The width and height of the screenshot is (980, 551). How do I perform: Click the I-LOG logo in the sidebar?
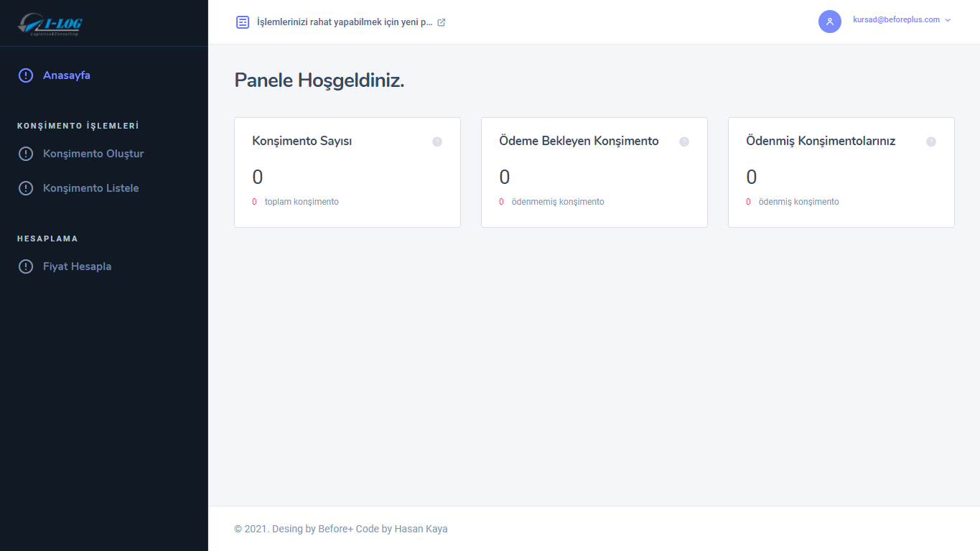point(50,24)
